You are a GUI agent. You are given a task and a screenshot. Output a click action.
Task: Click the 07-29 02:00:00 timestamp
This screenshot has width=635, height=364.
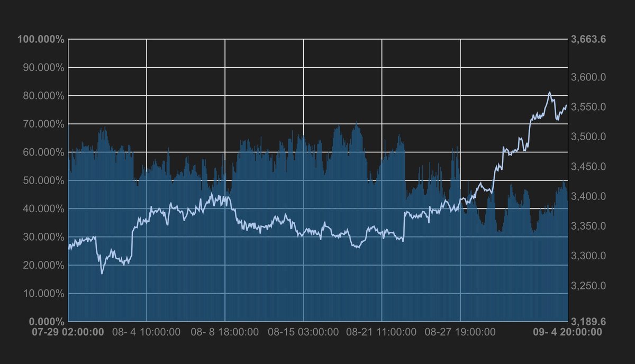tap(68, 332)
